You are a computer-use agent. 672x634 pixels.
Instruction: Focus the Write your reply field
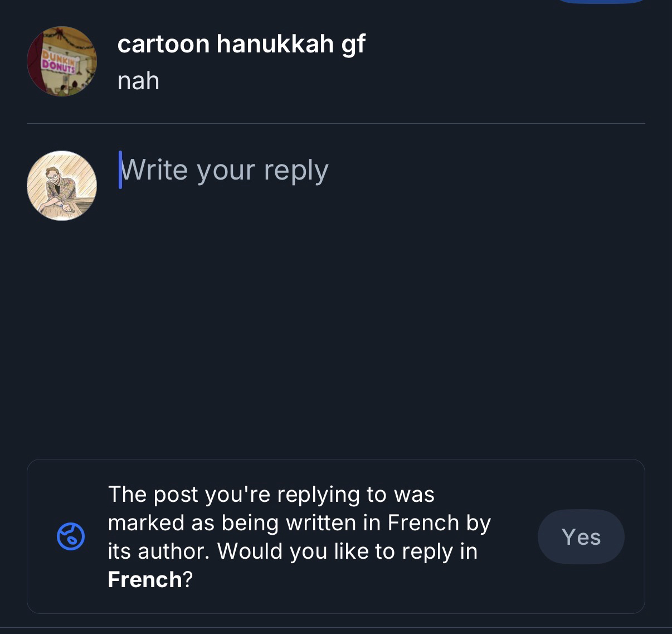click(224, 170)
